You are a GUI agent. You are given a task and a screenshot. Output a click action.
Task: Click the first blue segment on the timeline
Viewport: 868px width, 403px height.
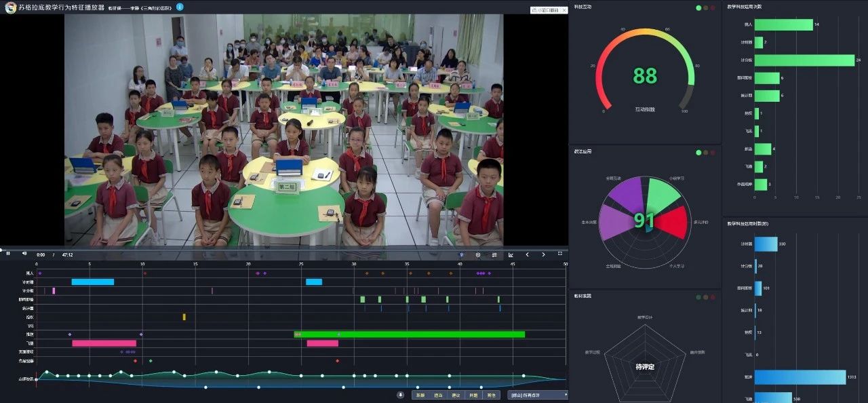(93, 282)
